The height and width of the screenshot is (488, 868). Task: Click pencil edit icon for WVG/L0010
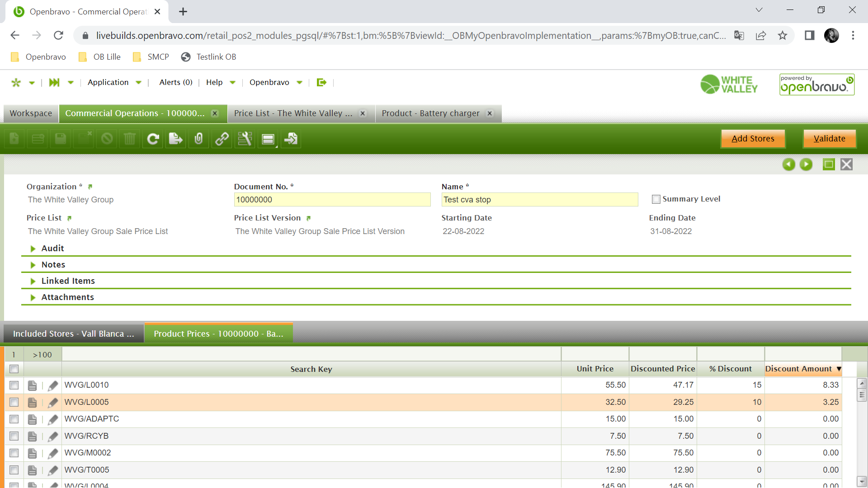pyautogui.click(x=53, y=385)
